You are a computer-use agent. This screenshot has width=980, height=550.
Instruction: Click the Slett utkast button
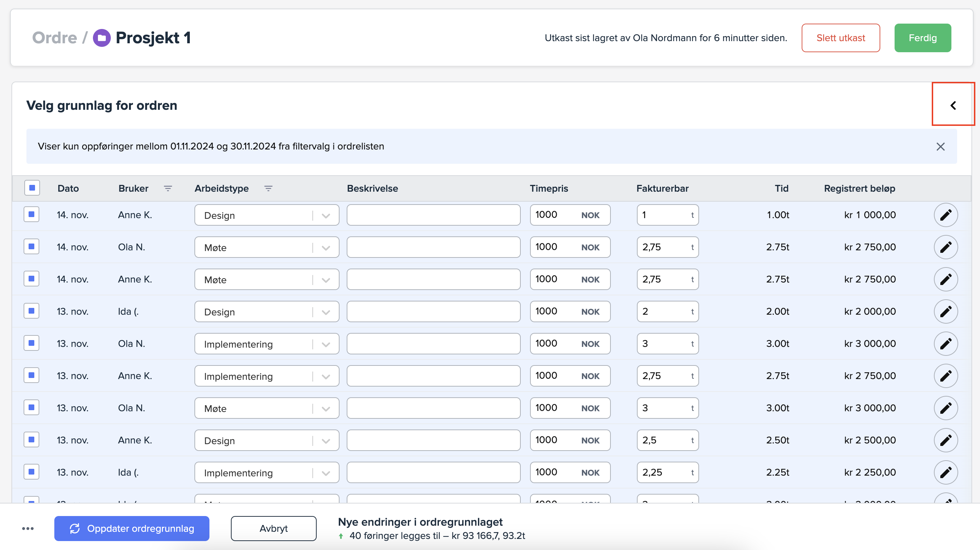tap(840, 38)
